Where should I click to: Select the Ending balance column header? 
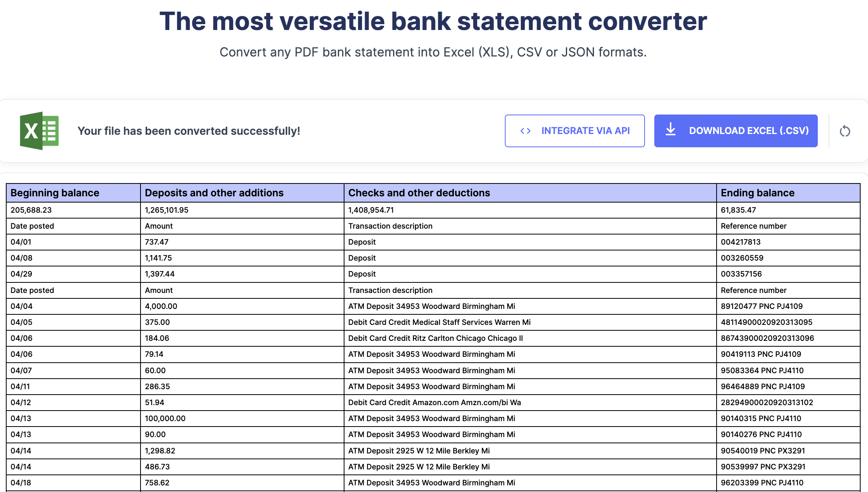coord(757,193)
